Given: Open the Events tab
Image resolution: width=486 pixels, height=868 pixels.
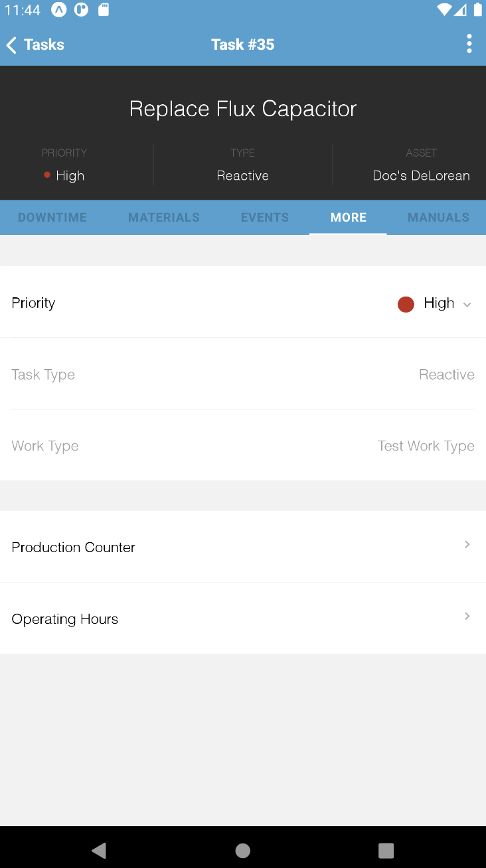Looking at the screenshot, I should pyautogui.click(x=265, y=218).
